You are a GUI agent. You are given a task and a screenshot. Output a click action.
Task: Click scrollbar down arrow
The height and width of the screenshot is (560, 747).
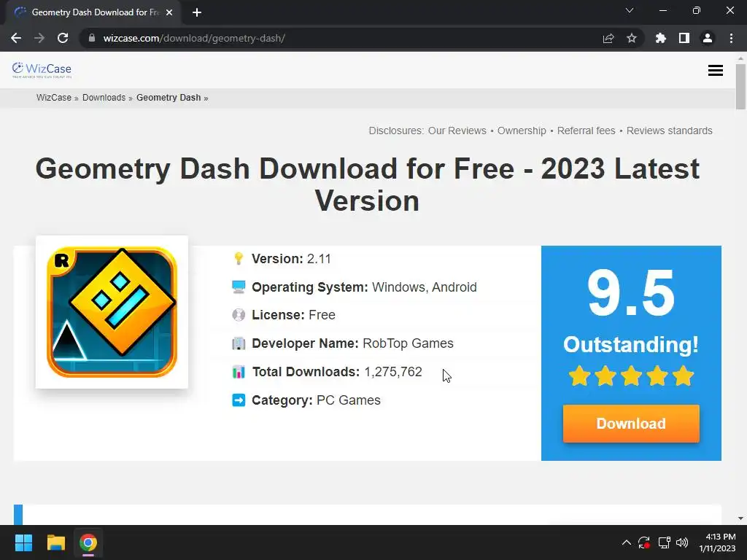coord(740,518)
